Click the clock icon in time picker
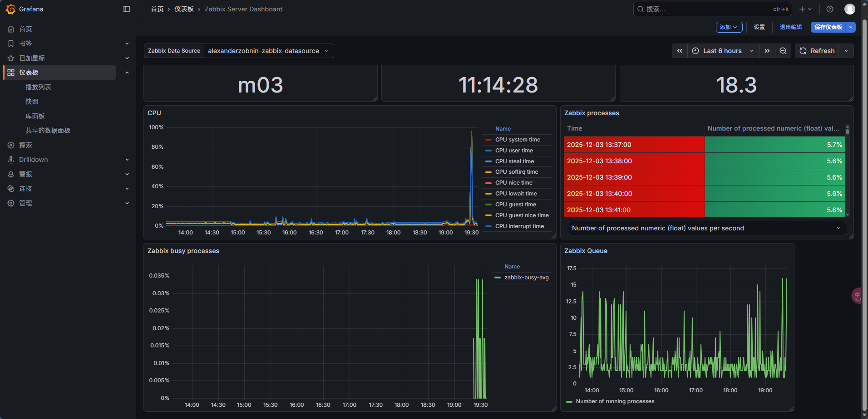868x419 pixels. [x=695, y=51]
